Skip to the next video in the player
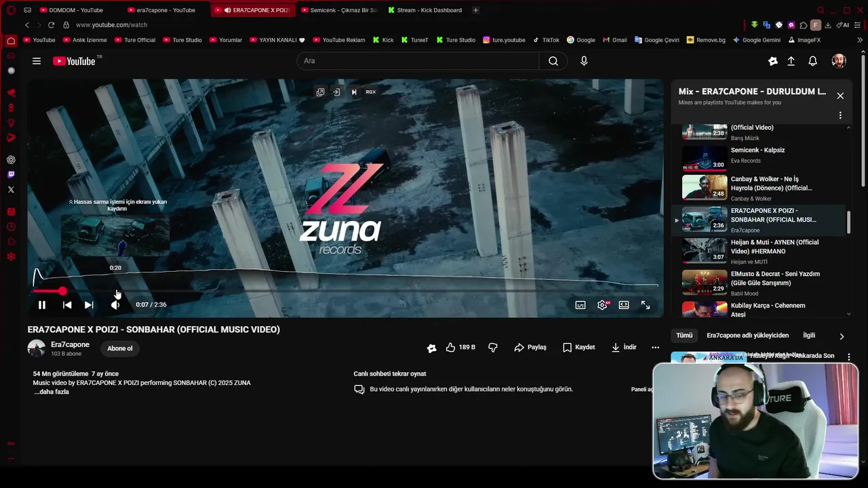Viewport: 868px width, 488px height. coord(89,305)
